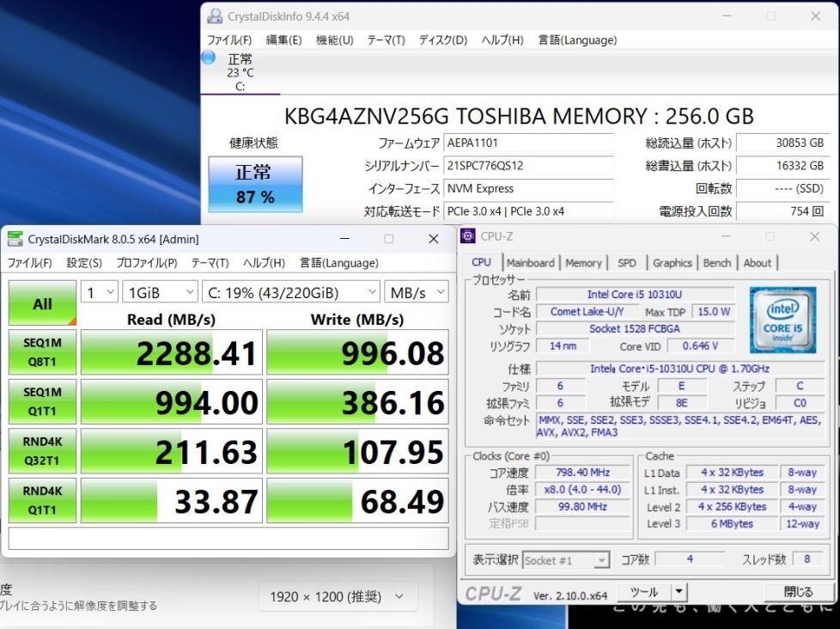Click the transfer mode PCIe 3.0 x4 field
This screenshot has width=840, height=629.
[x=528, y=211]
